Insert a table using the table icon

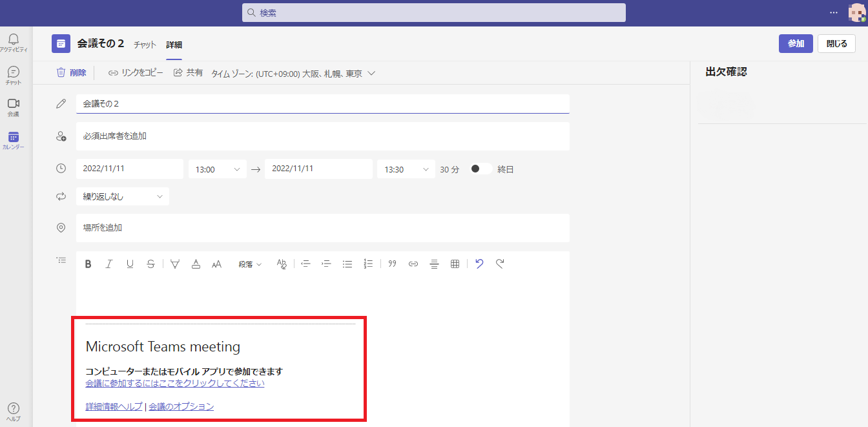(455, 264)
